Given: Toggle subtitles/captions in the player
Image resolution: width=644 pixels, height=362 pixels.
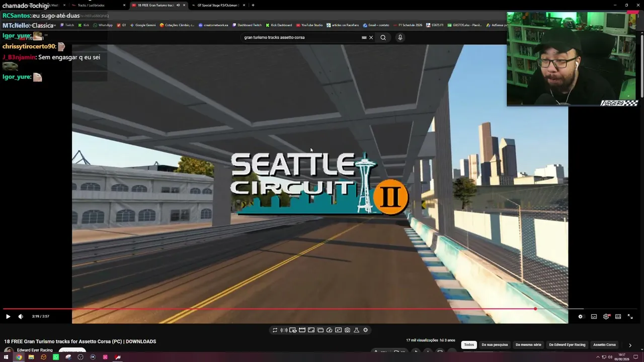Looking at the screenshot, I should coord(594,317).
